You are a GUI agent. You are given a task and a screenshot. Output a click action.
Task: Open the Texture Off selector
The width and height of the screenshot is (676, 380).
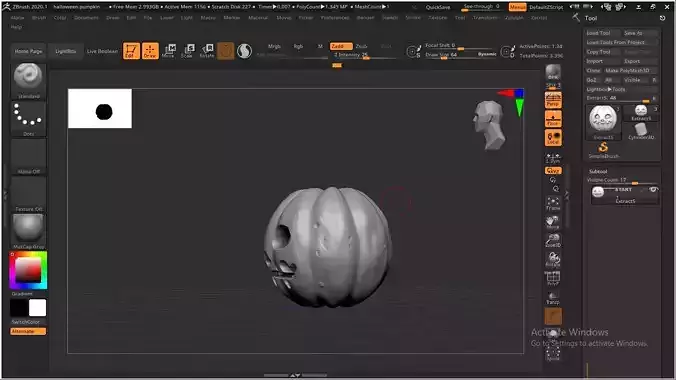[x=28, y=194]
